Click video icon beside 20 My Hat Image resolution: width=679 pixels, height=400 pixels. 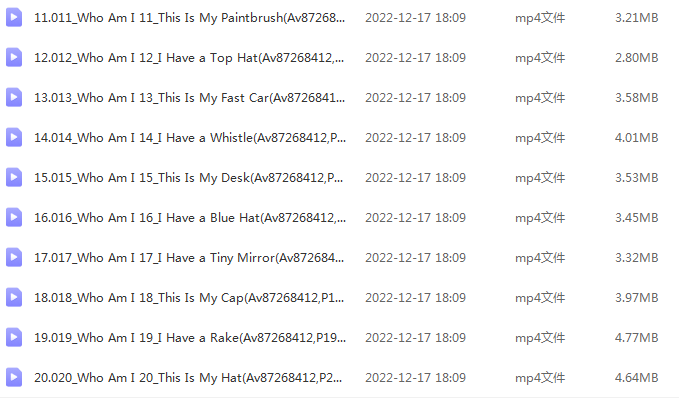tap(14, 377)
